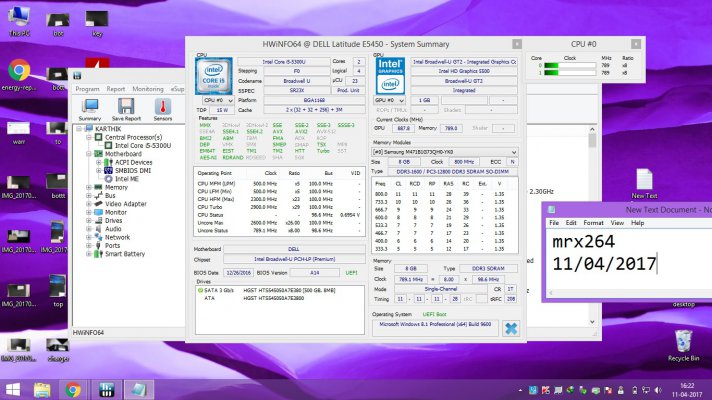Expand the Network tree node
712x400 pixels.
pyautogui.click(x=89, y=237)
